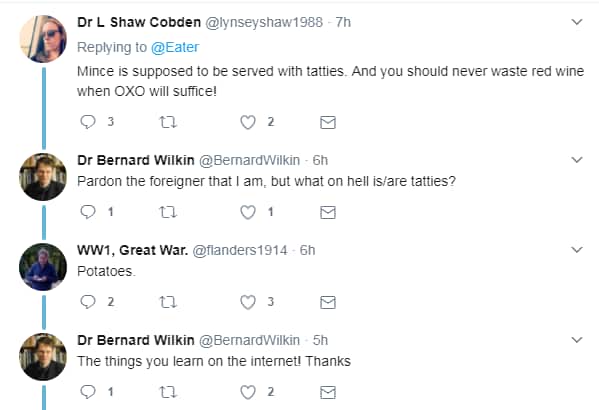599x410 pixels.
Task: Like the 'Potatoes.' tweet
Action: click(x=248, y=302)
